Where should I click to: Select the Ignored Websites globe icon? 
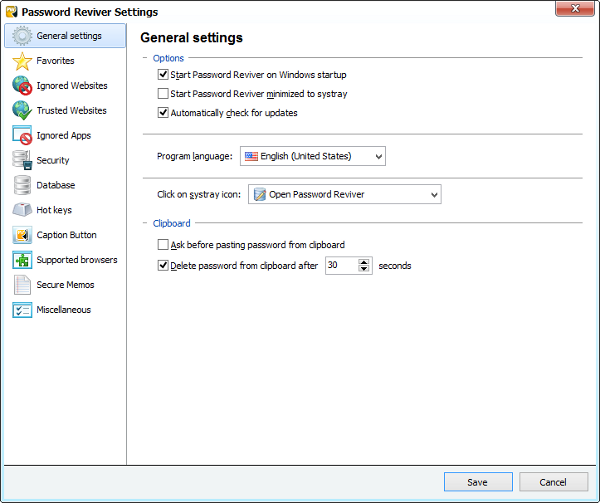pos(22,86)
